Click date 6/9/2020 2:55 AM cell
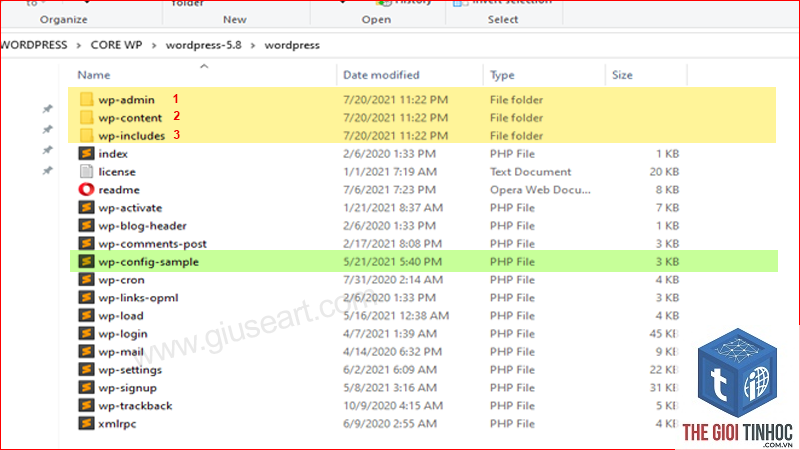 click(390, 423)
